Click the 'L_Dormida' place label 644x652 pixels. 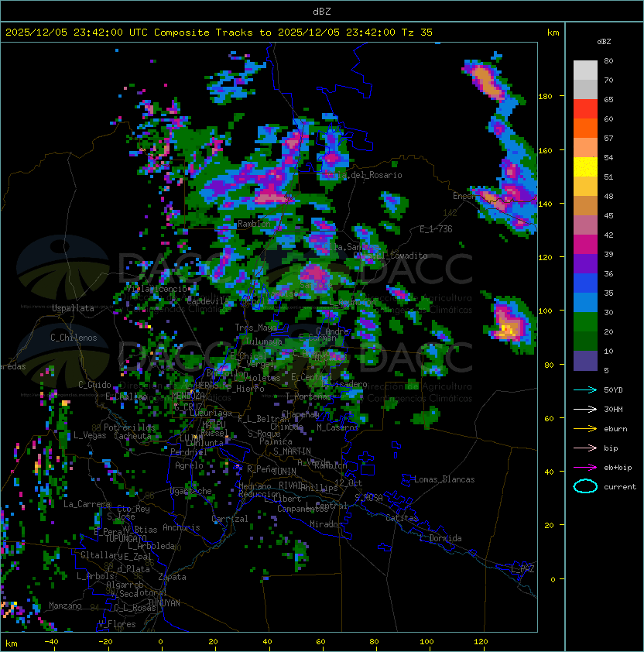click(440, 538)
